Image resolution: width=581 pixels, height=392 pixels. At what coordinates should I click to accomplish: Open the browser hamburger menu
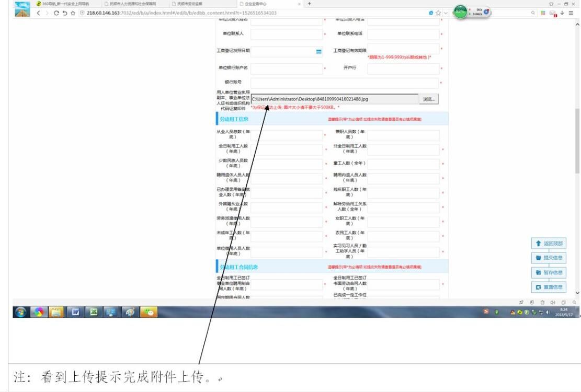coord(571,13)
